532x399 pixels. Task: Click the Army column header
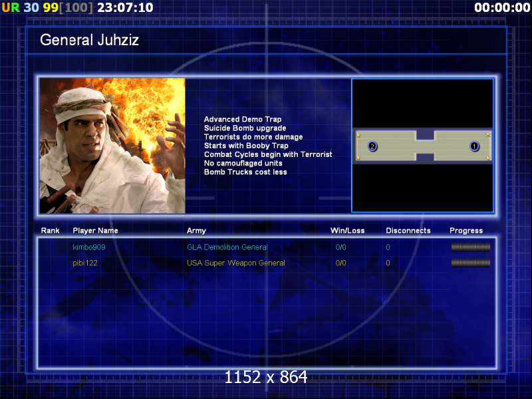[196, 231]
